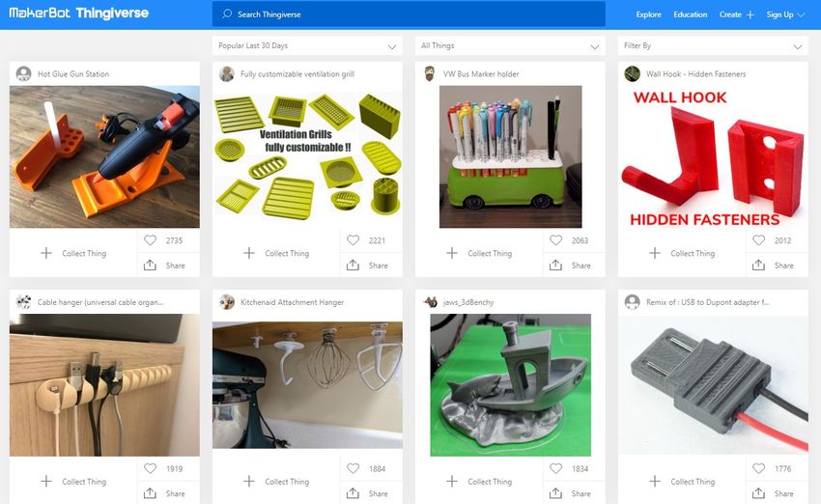Open Hot Glue Gun Station author avatar
Screen dimensions: 821x504
[x=23, y=73]
